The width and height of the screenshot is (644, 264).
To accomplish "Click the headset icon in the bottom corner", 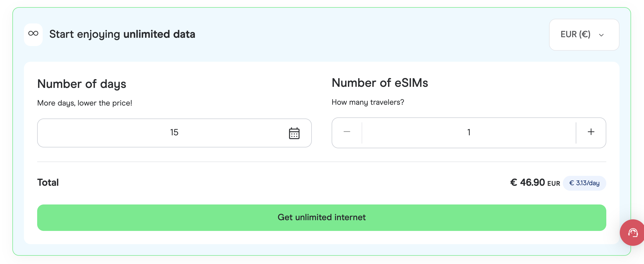I will 632,233.
